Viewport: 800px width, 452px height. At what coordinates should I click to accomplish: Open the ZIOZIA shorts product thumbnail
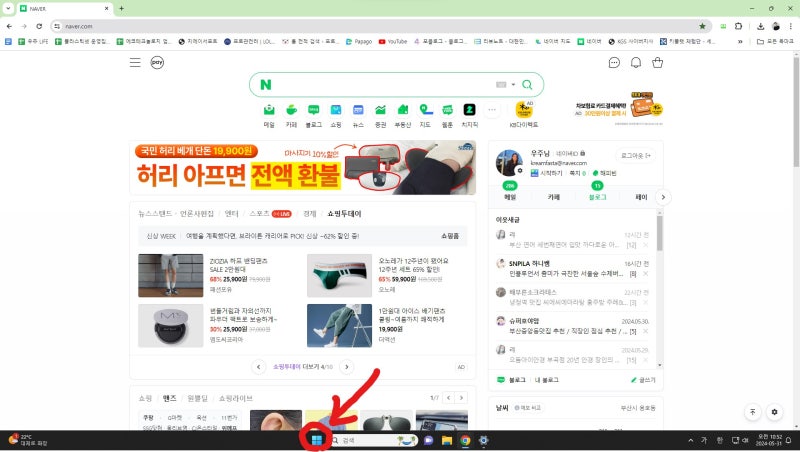tap(170, 275)
